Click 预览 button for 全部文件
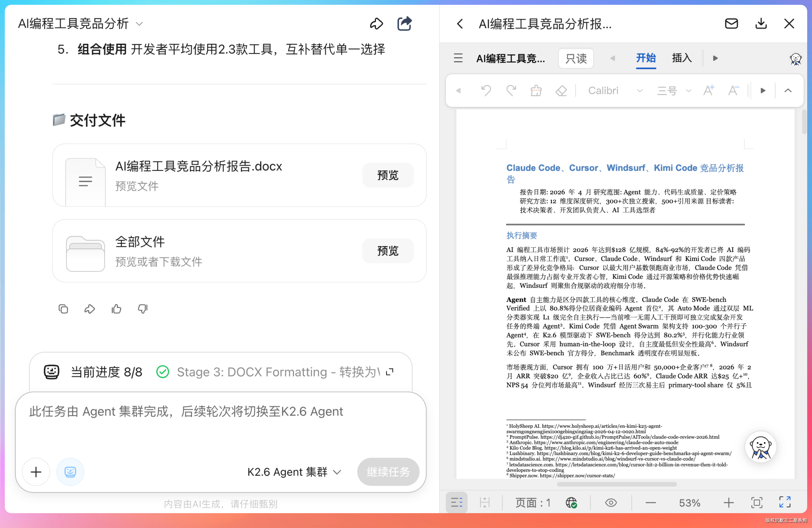 coord(388,251)
